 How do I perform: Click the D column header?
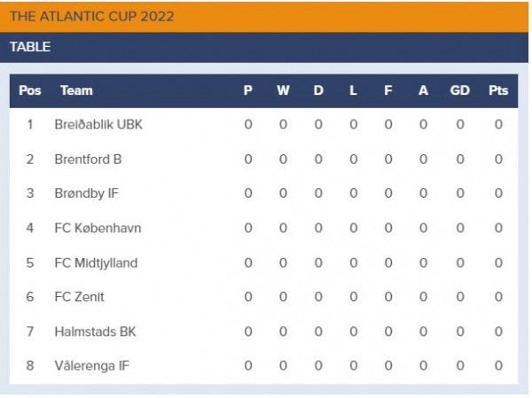(x=318, y=90)
